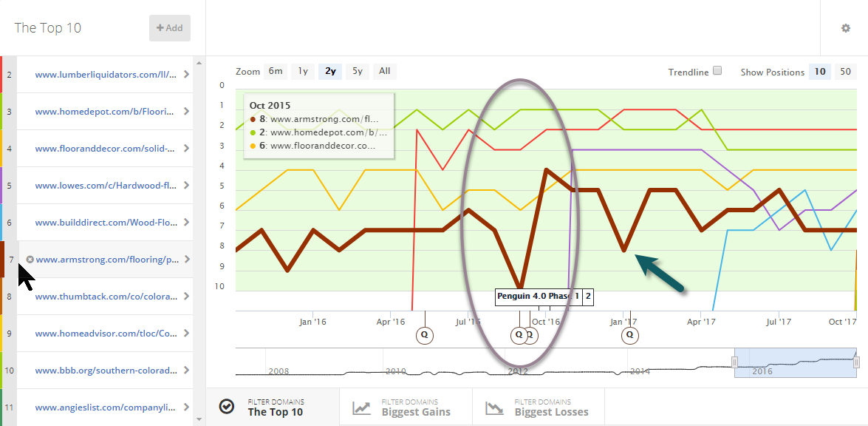Click the event label numbered 2 beside Penguin
Image resolution: width=868 pixels, height=426 pixels.
588,297
